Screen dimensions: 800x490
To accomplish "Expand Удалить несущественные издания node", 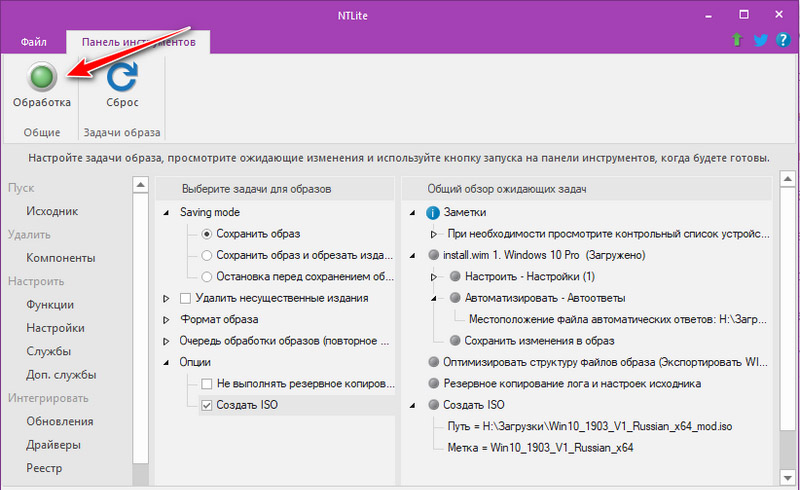I will click(166, 299).
